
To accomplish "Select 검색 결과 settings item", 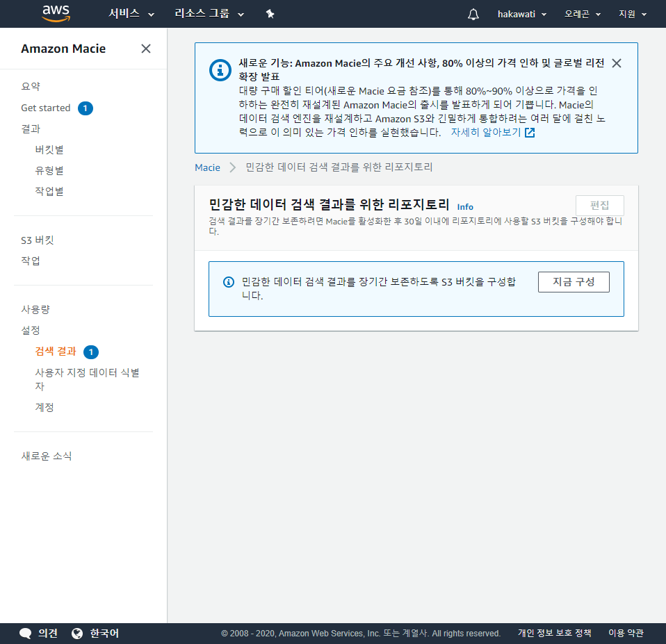I will [56, 352].
